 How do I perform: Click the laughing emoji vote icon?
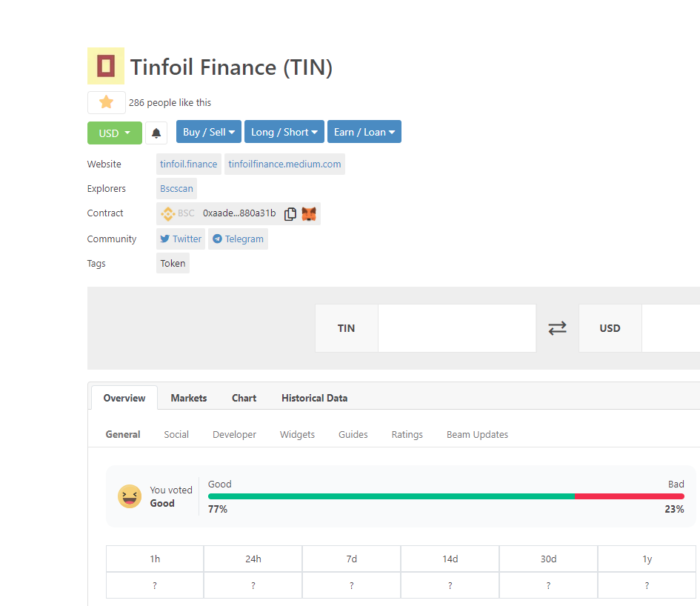pos(130,496)
